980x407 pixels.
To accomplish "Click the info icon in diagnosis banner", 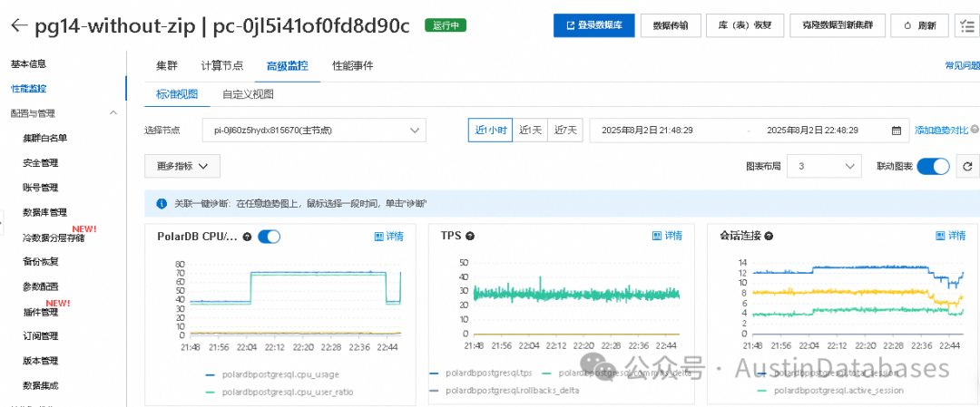I will click(x=162, y=203).
